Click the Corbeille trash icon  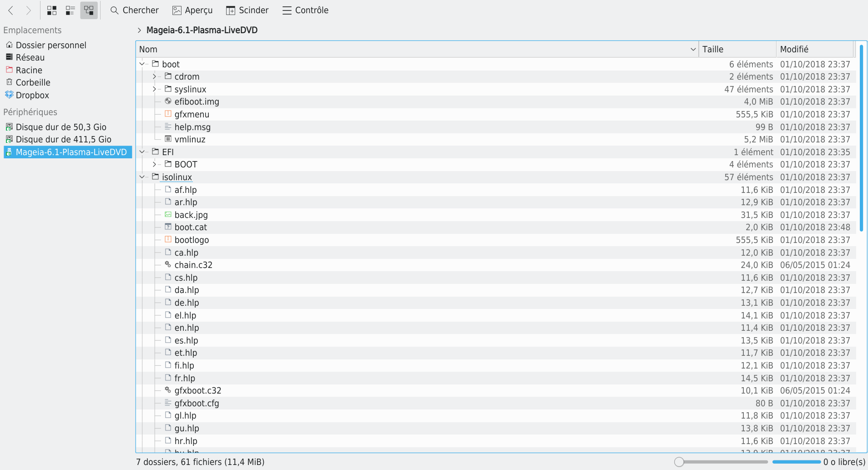(x=9, y=82)
